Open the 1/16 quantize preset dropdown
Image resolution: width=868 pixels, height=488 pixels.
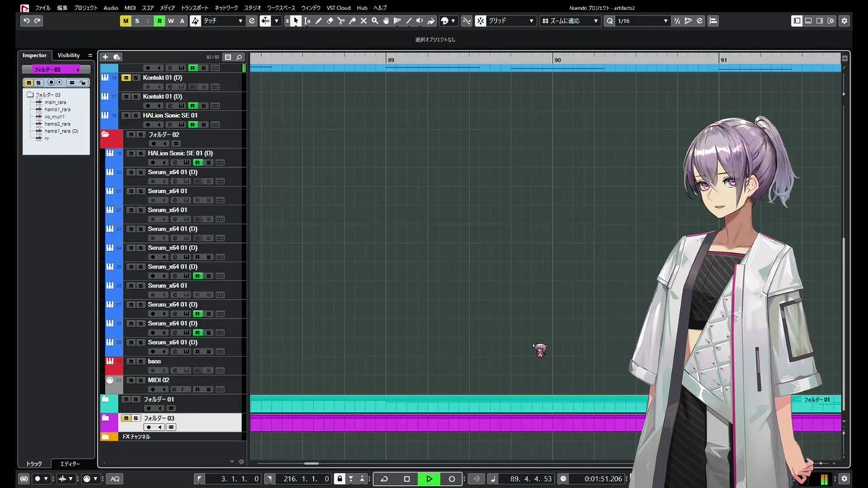click(642, 21)
